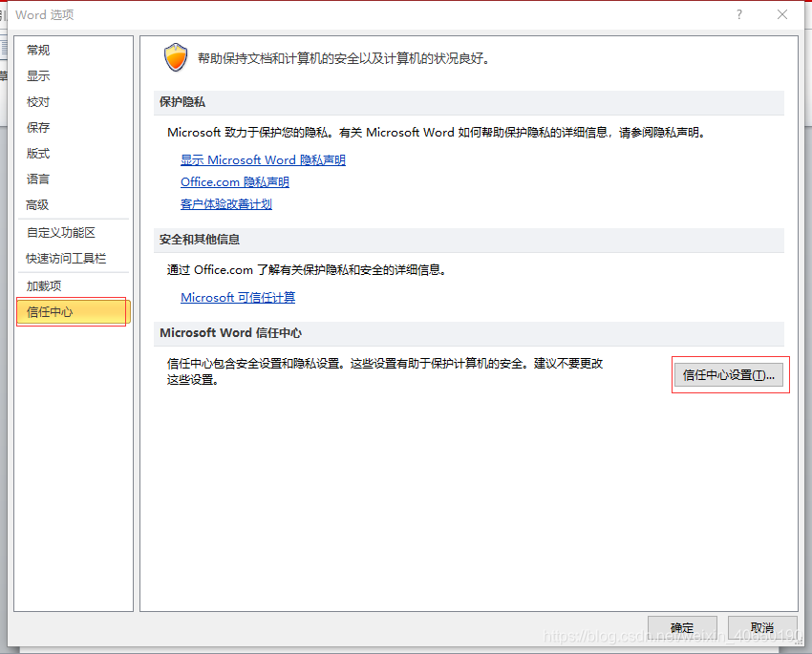This screenshot has height=654, width=812.
Task: Open the Microsoft 可信任计算 link
Action: (x=238, y=298)
